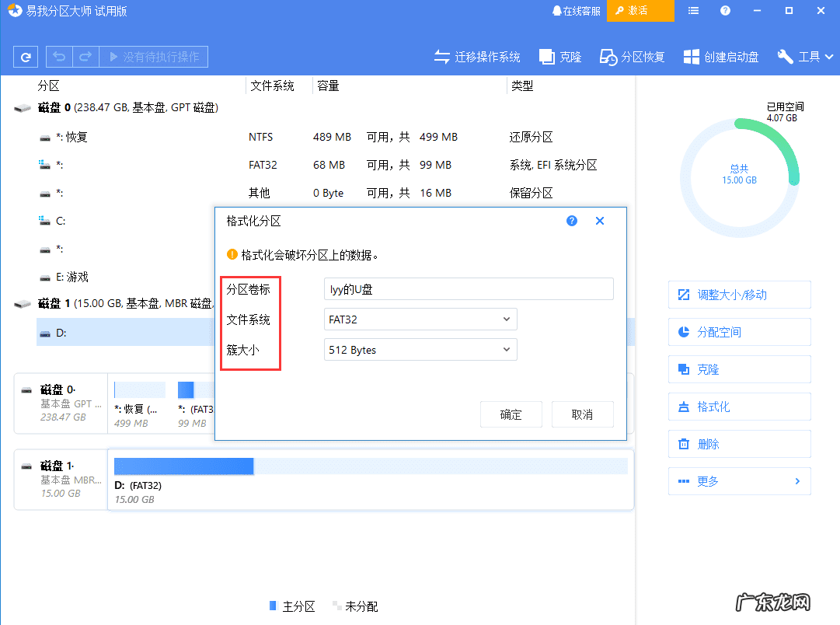The height and width of the screenshot is (625, 840).
Task: Click the undo arrow icon
Action: [60, 57]
